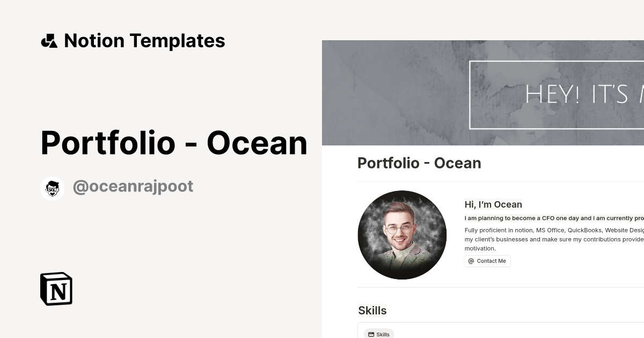Screen dimensions: 644x338
Task: Click the Skills card container below the heading
Action: click(499, 330)
